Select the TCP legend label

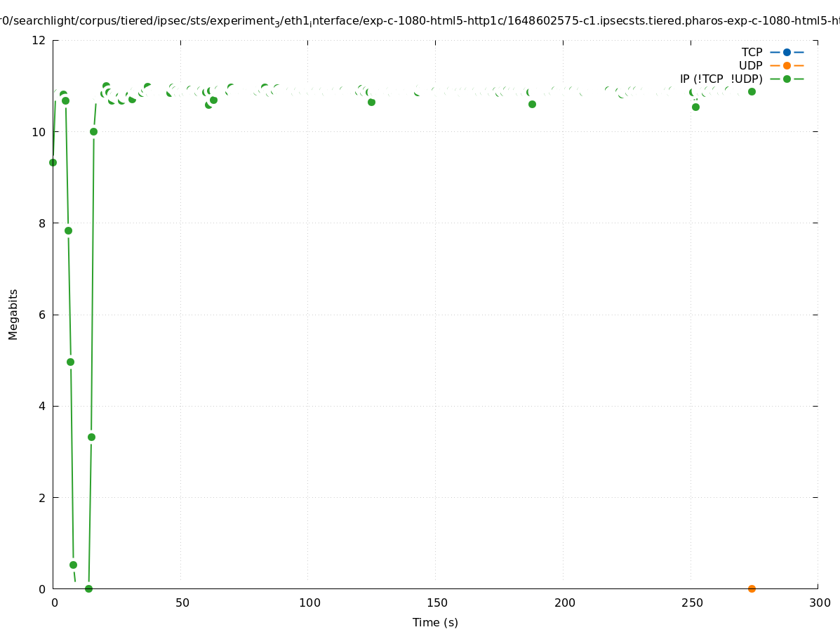(x=752, y=52)
